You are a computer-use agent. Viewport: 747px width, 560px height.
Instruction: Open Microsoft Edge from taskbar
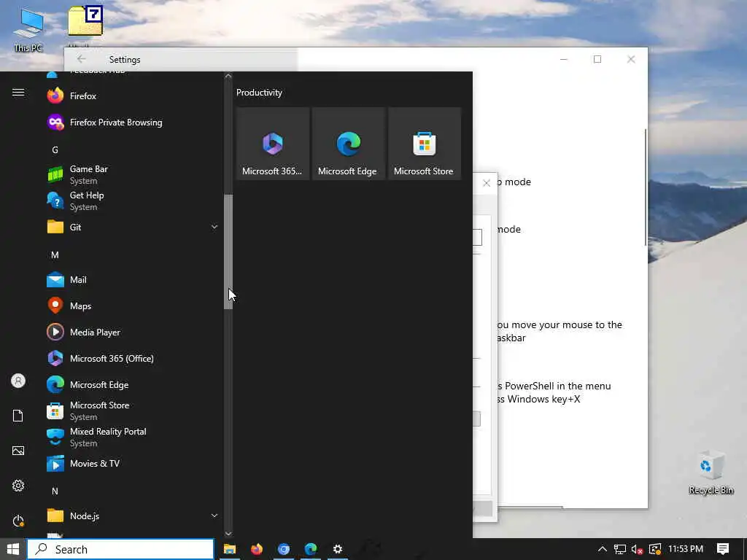pyautogui.click(x=311, y=549)
